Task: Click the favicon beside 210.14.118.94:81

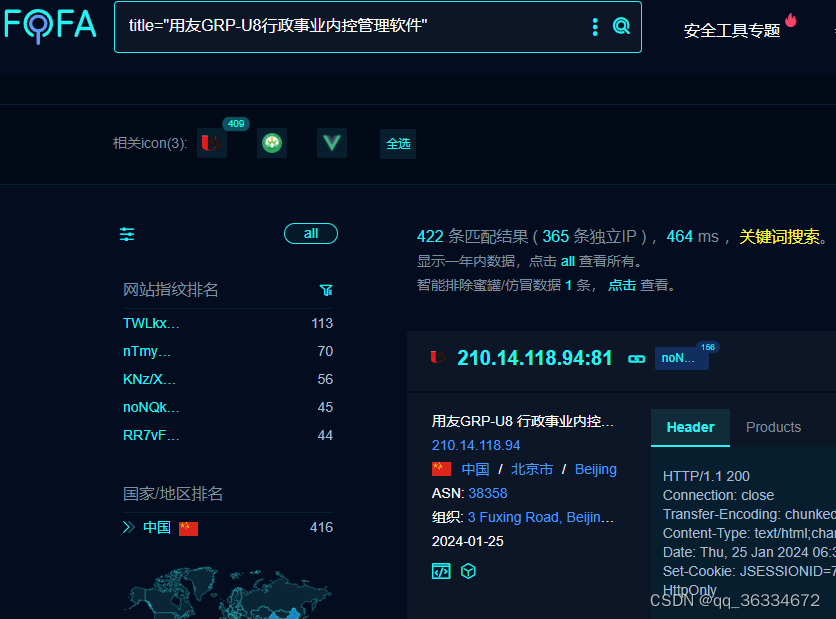Action: (x=437, y=356)
